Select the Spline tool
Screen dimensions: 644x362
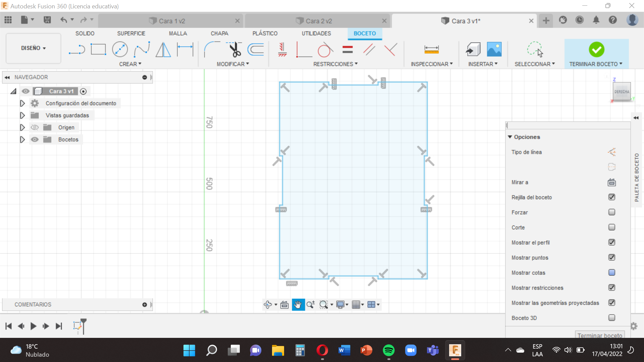click(142, 50)
